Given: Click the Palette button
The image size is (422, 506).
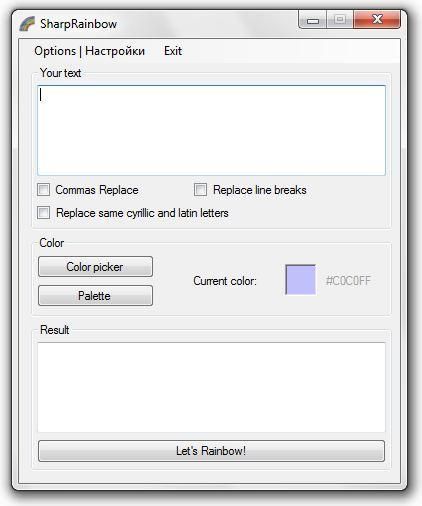Looking at the screenshot, I should click(x=95, y=296).
